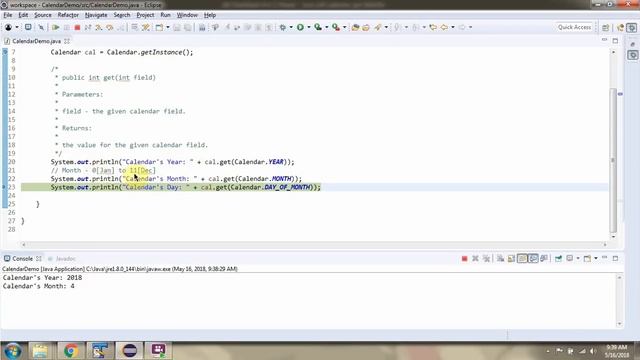Open the Navigate menu
The image size is (640, 360).
click(x=96, y=15)
